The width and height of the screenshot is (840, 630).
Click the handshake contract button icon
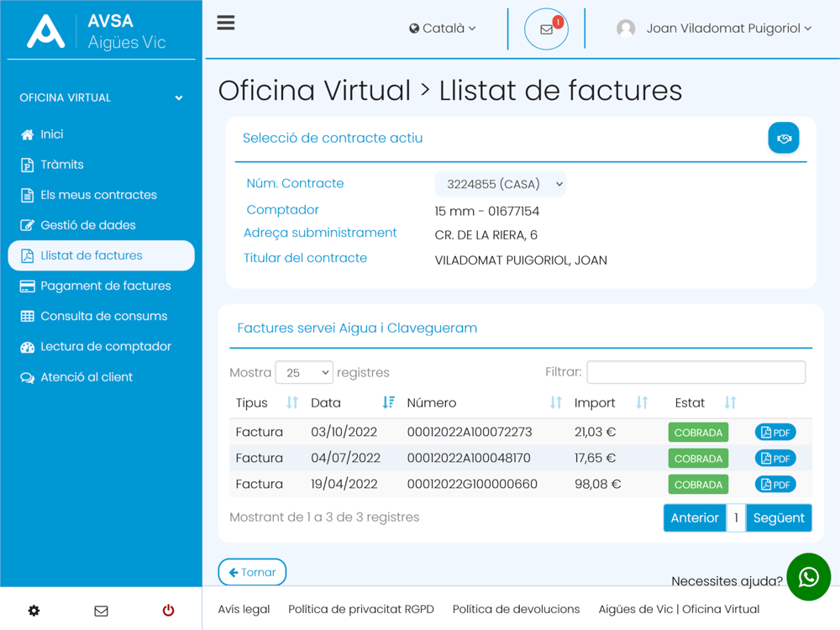[784, 139]
